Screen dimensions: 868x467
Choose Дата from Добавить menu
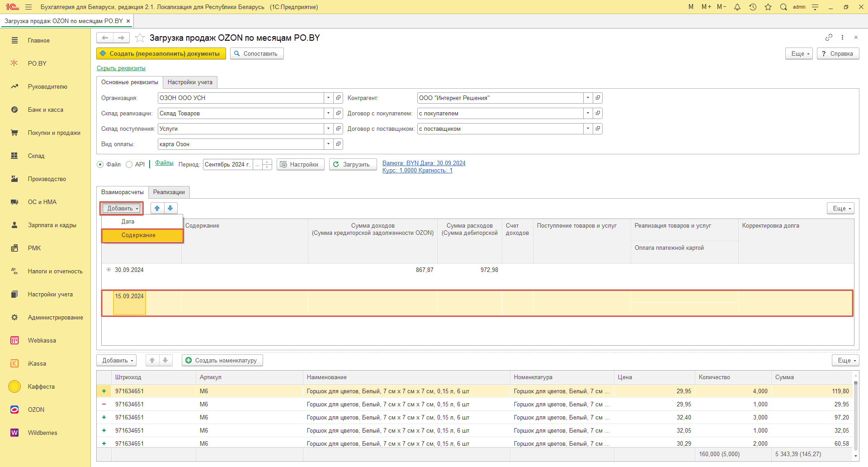tap(142, 221)
